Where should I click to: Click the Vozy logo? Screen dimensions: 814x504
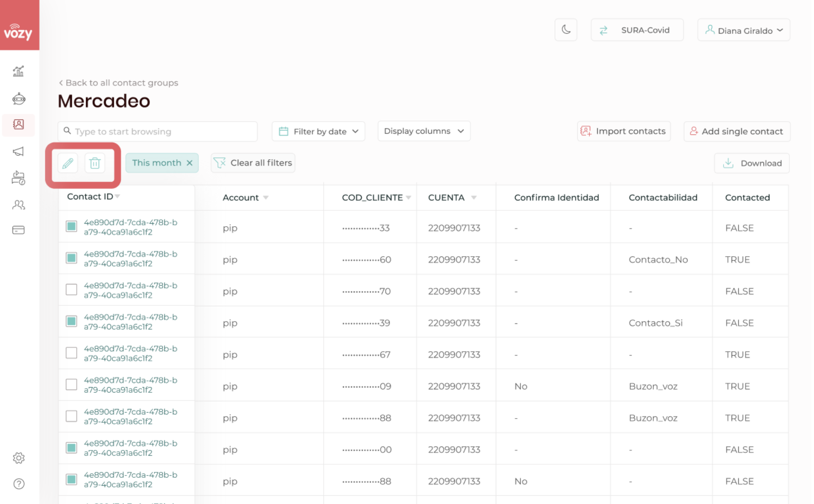18,32
